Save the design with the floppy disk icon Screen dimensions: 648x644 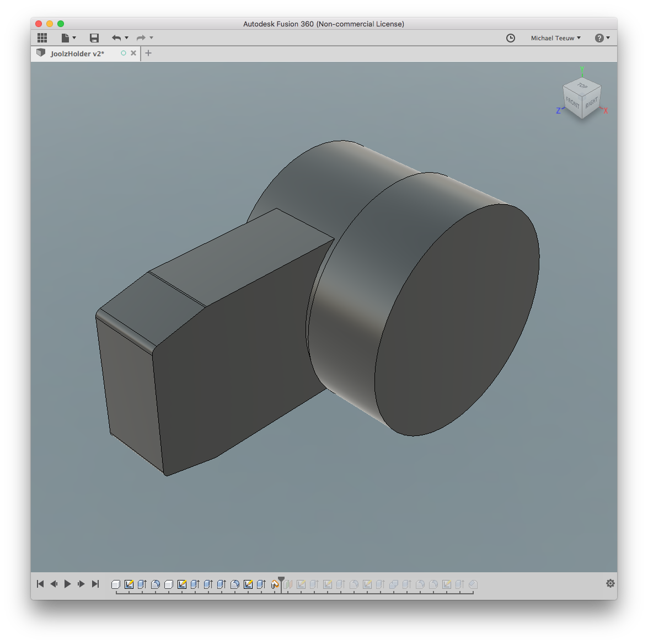(94, 38)
